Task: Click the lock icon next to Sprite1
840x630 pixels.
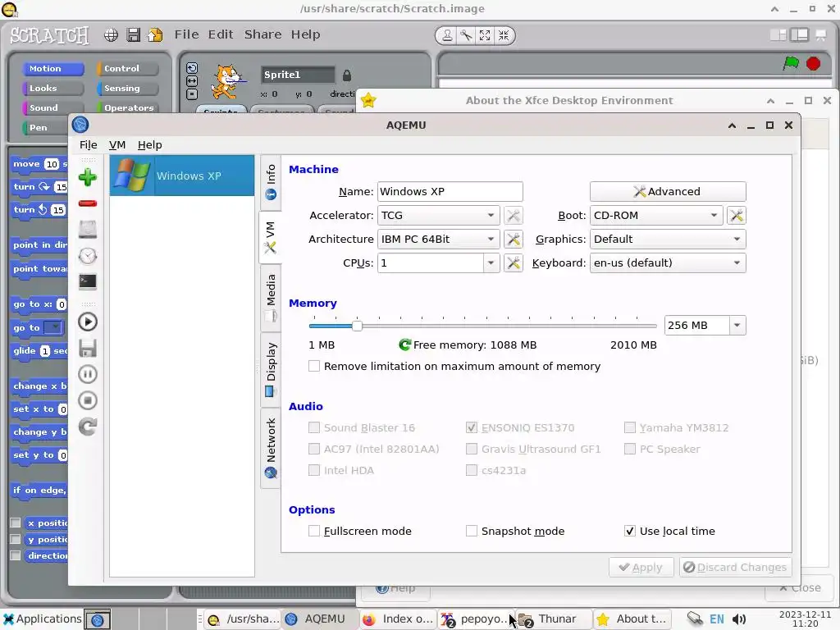Action: click(347, 75)
